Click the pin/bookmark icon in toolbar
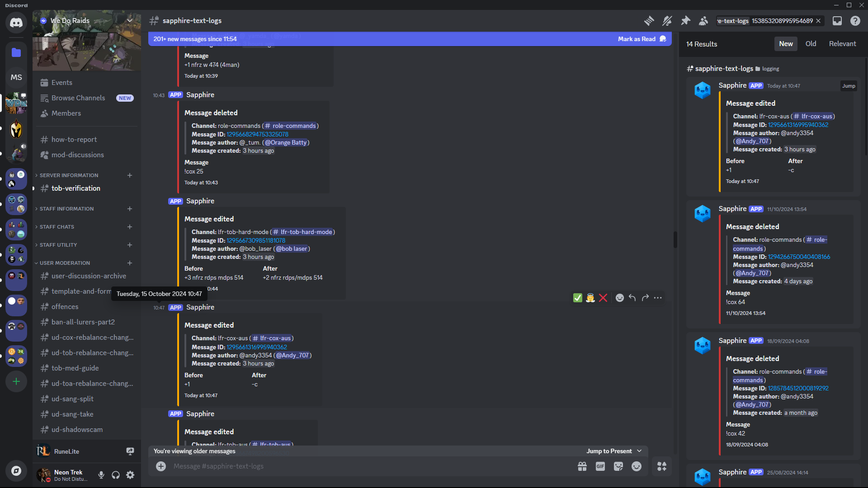 pyautogui.click(x=685, y=21)
